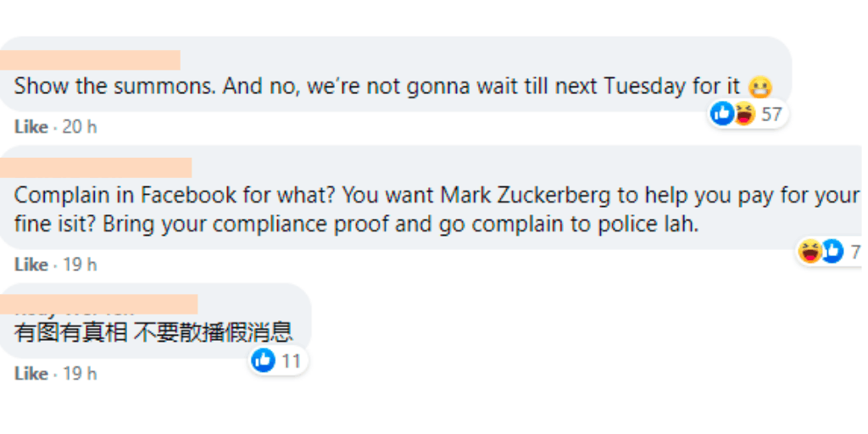Open profile of the Chinese comment's author
Viewport: 868px width, 434px height.
[x=99, y=304]
